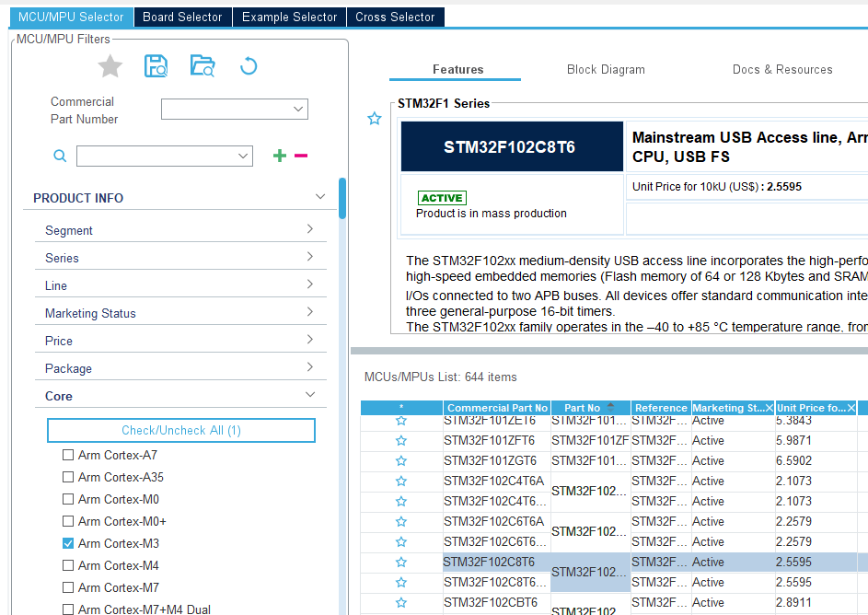The height and width of the screenshot is (615, 868).
Task: Click Check/Uncheck All (1) button
Action: [181, 431]
